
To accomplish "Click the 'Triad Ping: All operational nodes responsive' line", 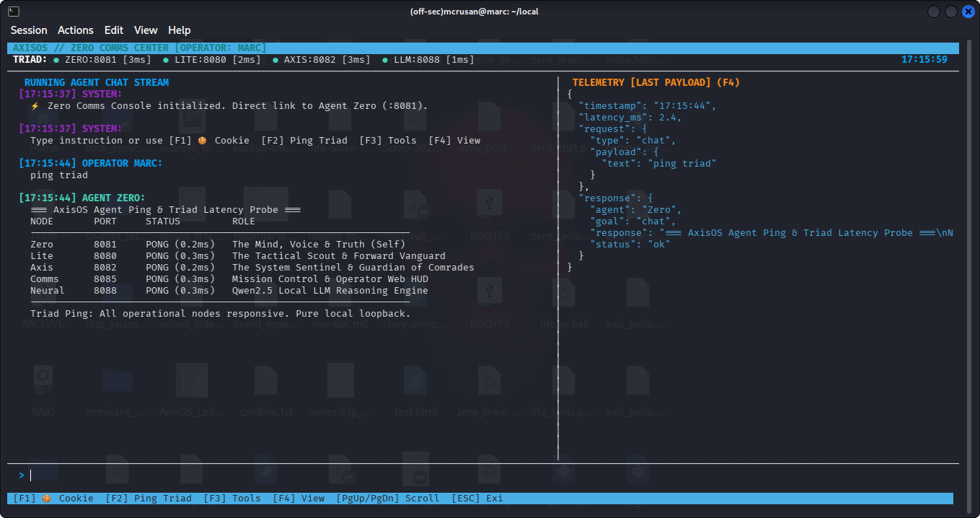I will point(221,314).
